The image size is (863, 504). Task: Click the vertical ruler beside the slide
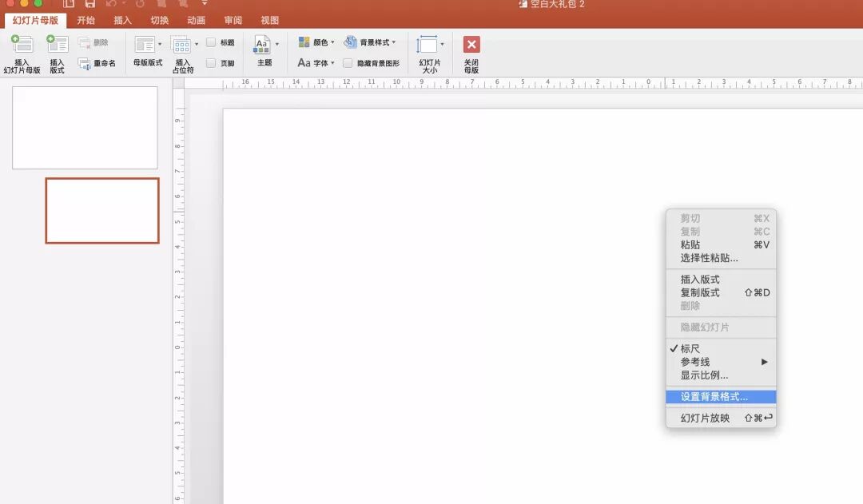(178, 296)
